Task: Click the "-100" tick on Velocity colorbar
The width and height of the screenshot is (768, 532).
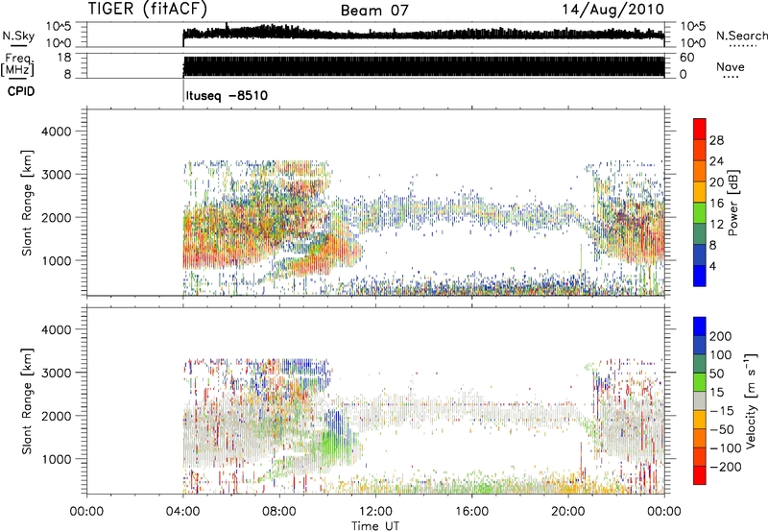Action: click(x=726, y=448)
